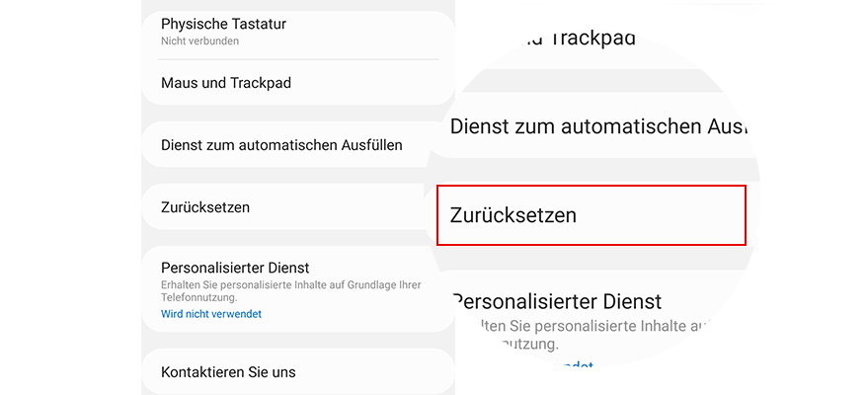Select 'Dienst zum automatischen Ausfüllen' in the left list
868x395 pixels.
[281, 144]
